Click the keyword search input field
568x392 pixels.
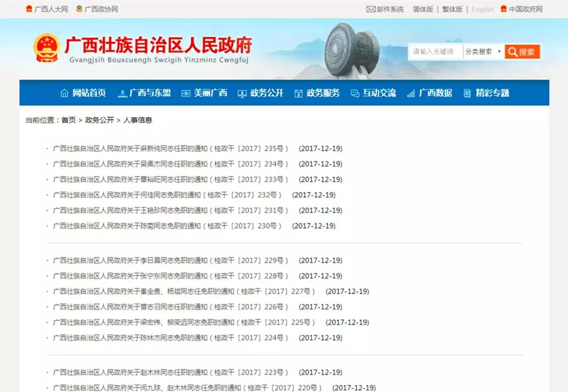coord(435,52)
